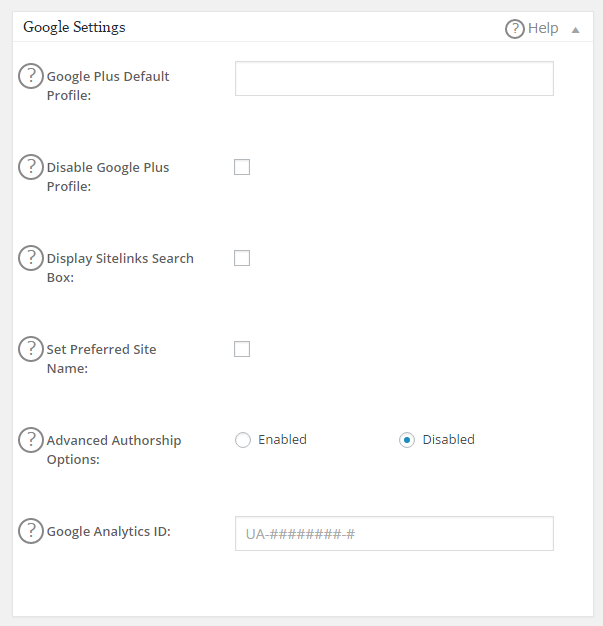603x626 pixels.
Task: Focus the Google Analytics ID input field
Action: pyautogui.click(x=394, y=533)
